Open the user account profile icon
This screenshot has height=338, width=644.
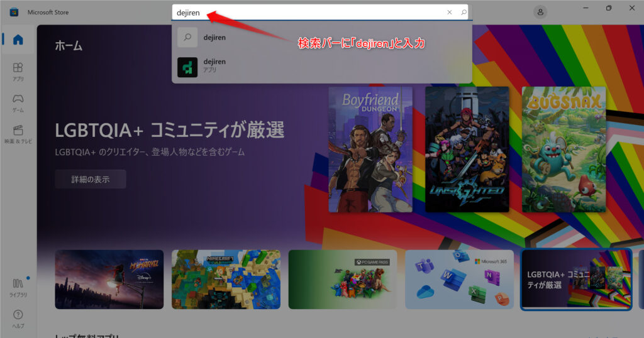pos(540,12)
